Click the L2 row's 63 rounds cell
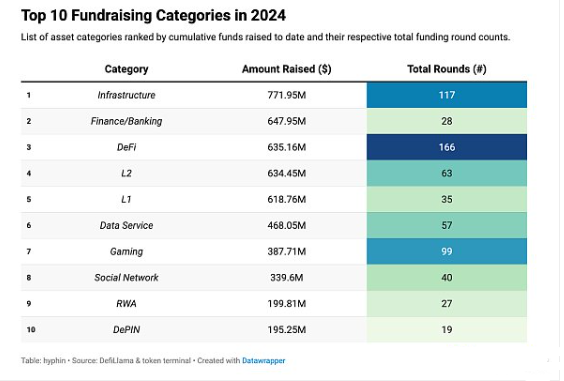The width and height of the screenshot is (564, 381). coord(447,173)
